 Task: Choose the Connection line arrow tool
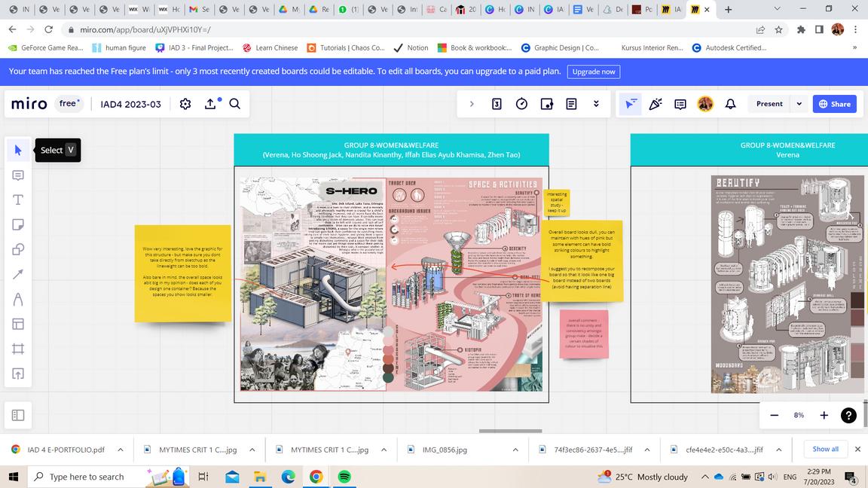[x=18, y=275]
